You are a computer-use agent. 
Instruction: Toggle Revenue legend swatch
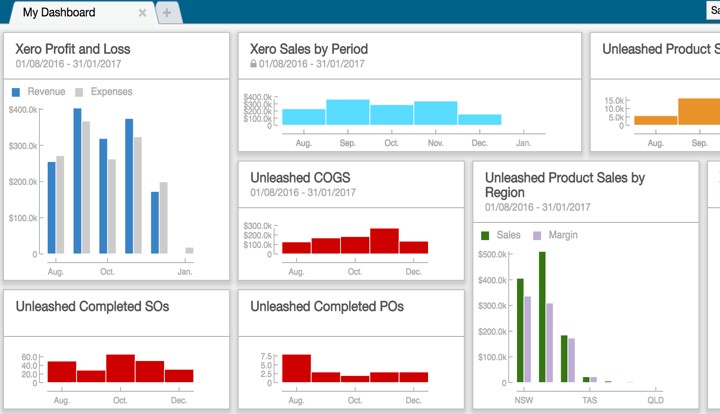point(16,92)
